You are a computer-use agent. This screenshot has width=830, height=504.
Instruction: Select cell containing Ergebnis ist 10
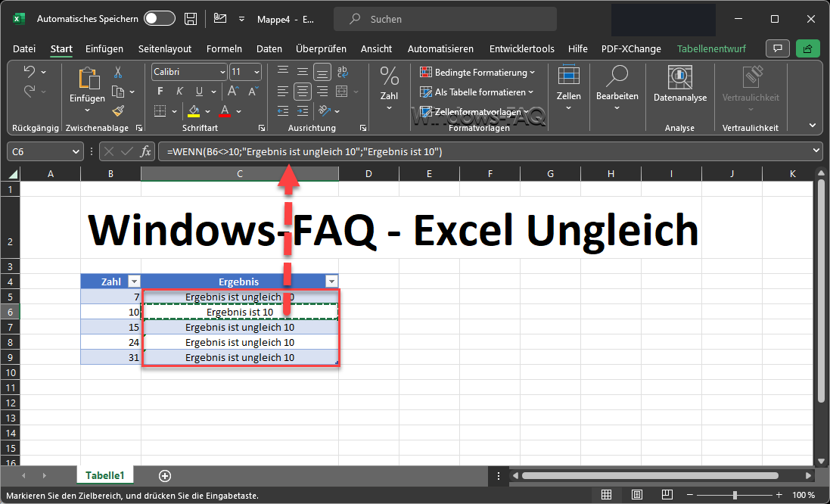(x=240, y=312)
